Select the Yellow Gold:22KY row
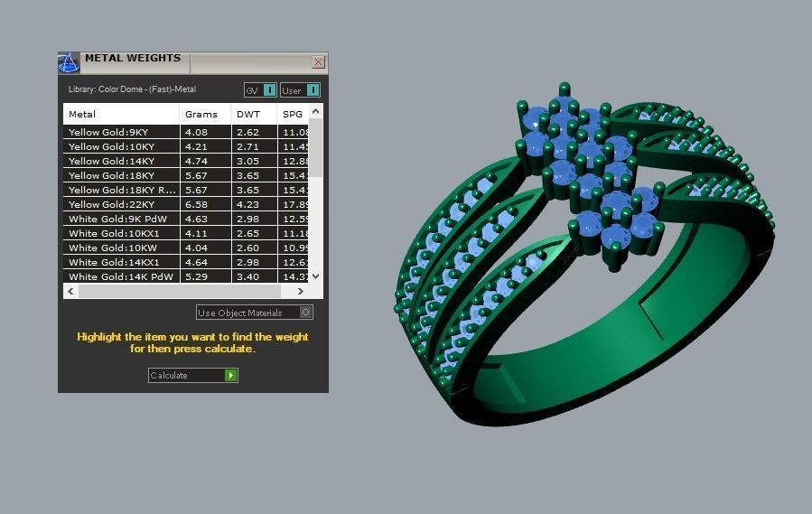The image size is (812, 514). tap(186, 205)
